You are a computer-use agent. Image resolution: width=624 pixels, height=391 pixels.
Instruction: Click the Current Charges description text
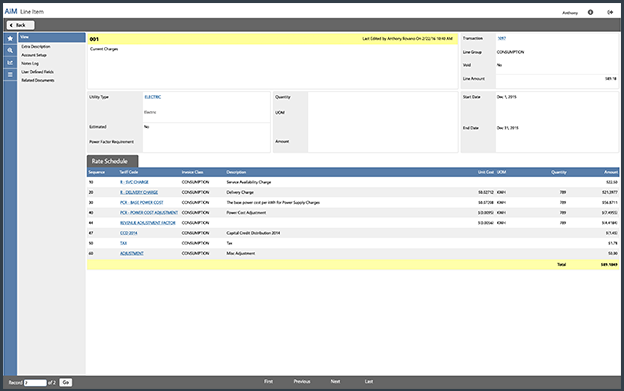point(104,49)
